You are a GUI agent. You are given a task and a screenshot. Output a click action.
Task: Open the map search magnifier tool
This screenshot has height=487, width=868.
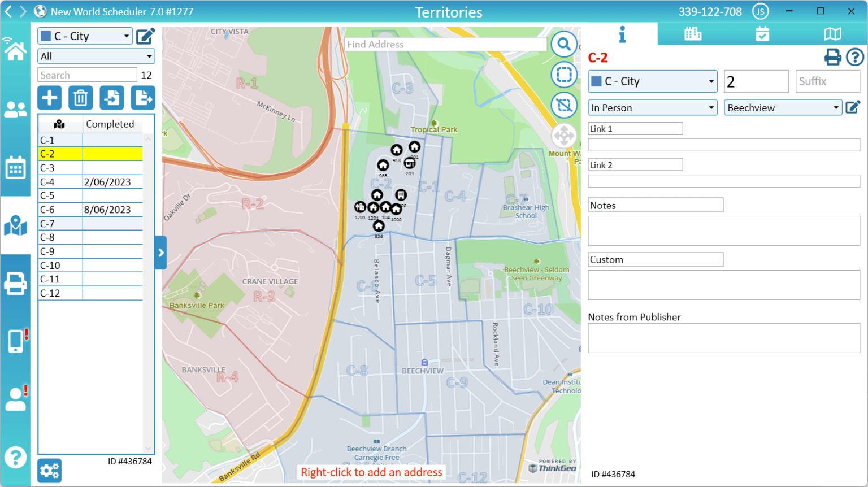[x=563, y=44]
